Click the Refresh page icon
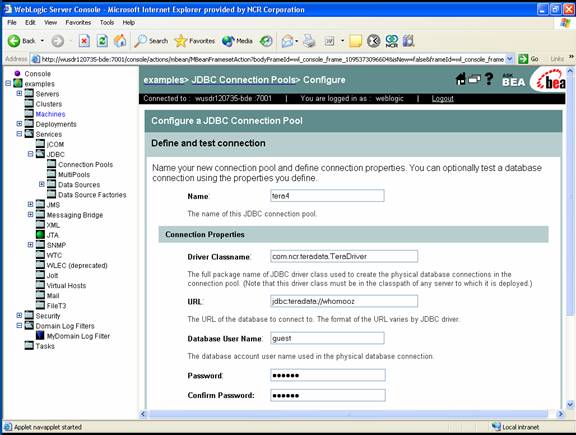 [102, 41]
